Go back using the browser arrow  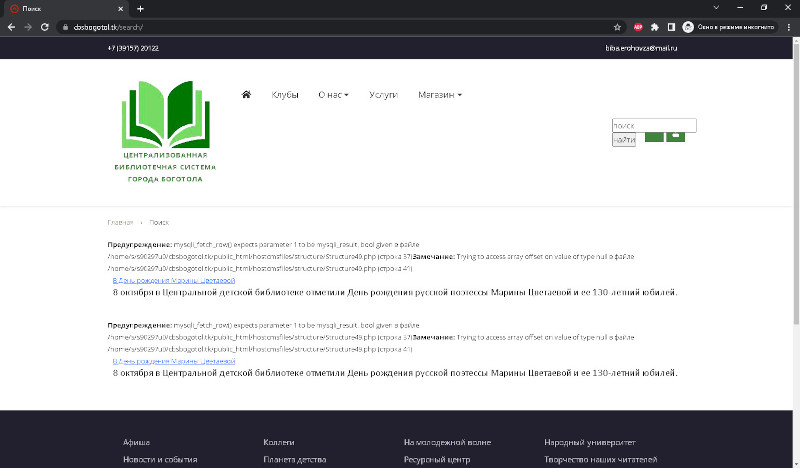click(x=11, y=27)
